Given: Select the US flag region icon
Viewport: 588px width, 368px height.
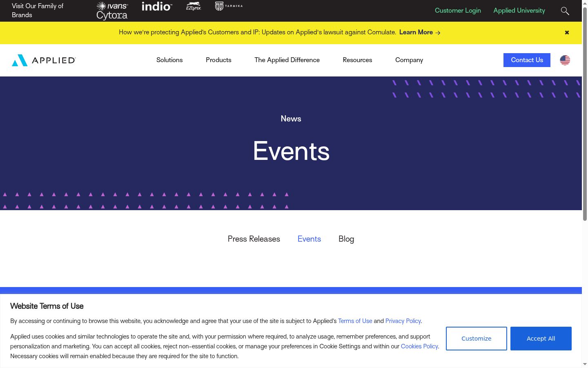Looking at the screenshot, I should click(565, 60).
